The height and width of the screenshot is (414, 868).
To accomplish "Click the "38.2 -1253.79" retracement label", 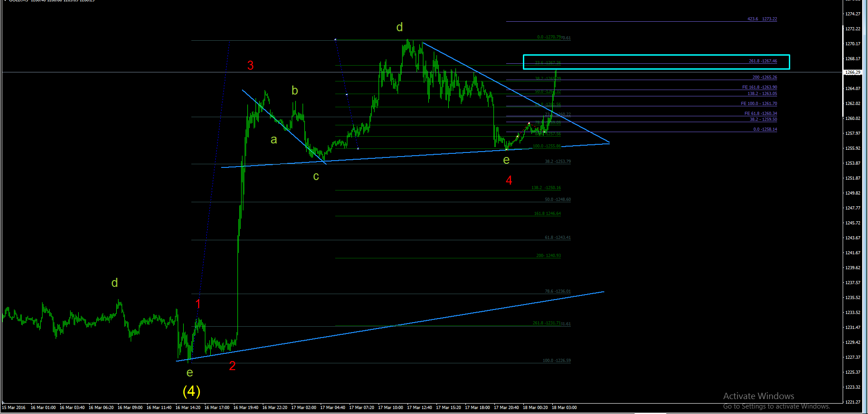I will pyautogui.click(x=558, y=162).
